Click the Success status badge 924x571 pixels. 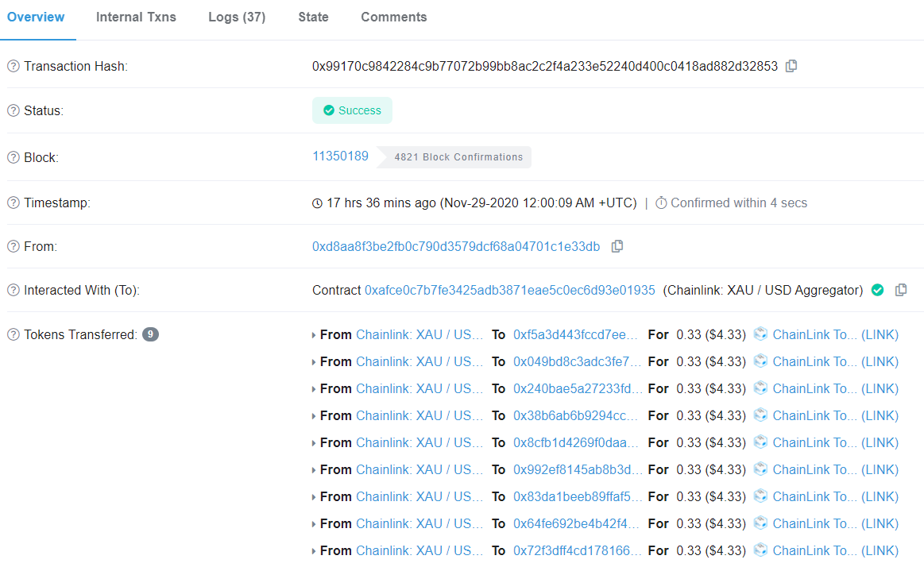tap(353, 110)
